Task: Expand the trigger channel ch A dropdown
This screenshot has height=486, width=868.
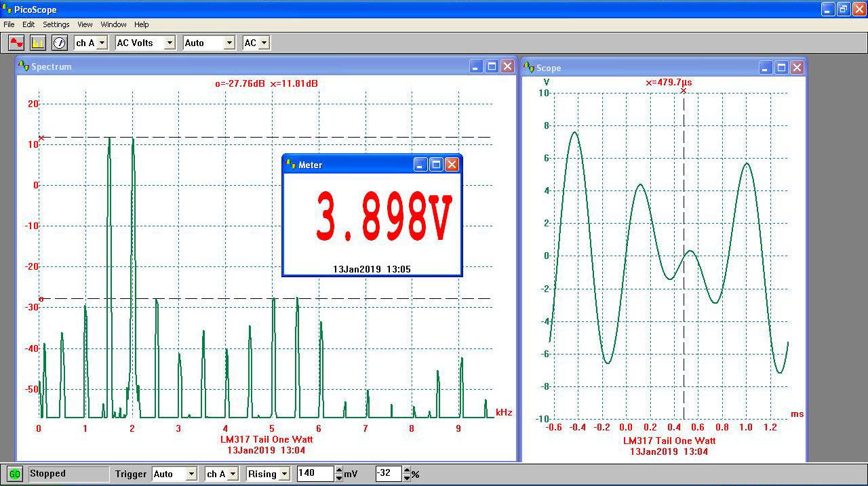Action: (233, 474)
